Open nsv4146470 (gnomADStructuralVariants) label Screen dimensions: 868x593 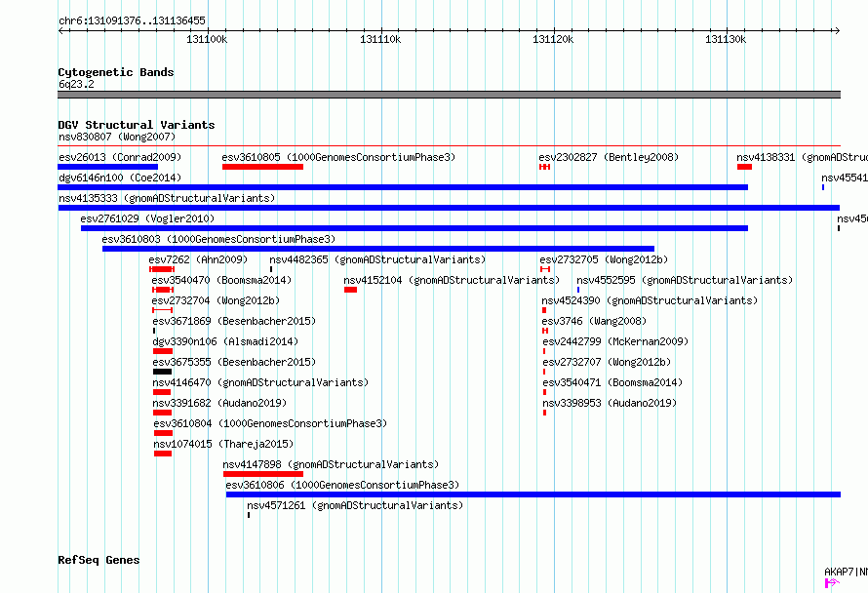260,382
